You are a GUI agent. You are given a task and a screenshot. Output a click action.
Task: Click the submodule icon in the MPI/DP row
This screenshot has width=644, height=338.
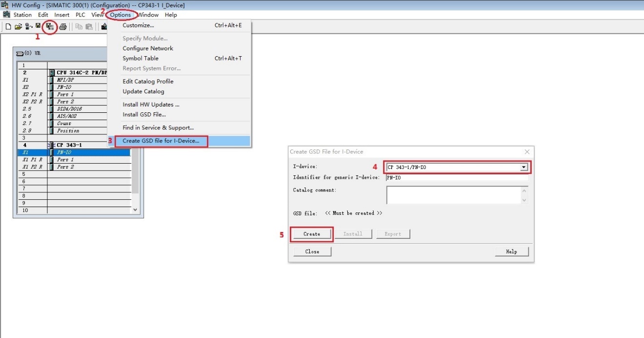click(52, 80)
